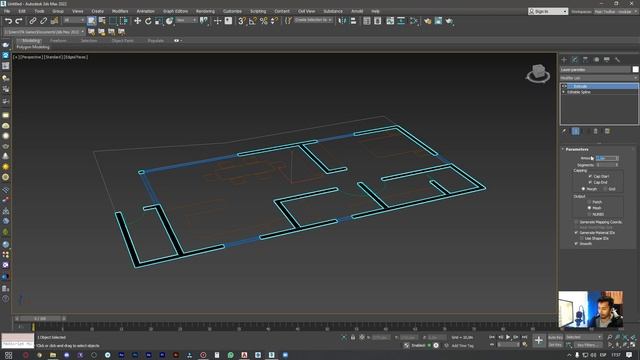This screenshot has height=360, width=640.
Task: Click the Align tool icon
Action: [x=353, y=20]
